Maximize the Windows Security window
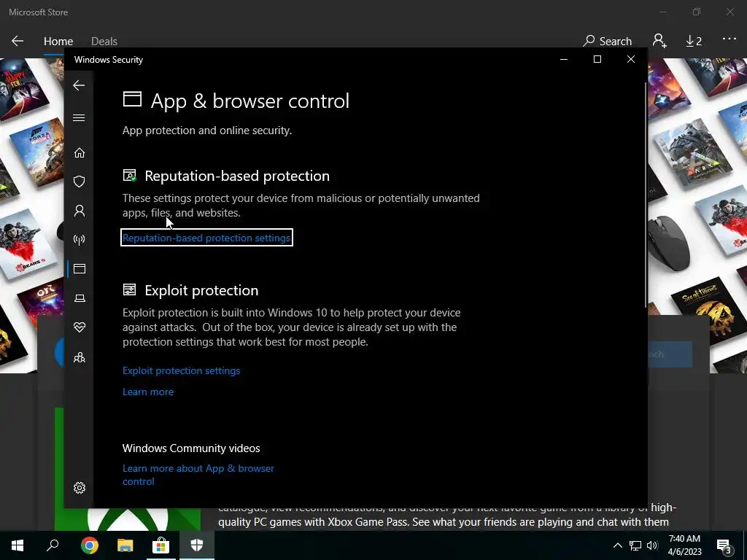The image size is (747, 560). coord(597,59)
